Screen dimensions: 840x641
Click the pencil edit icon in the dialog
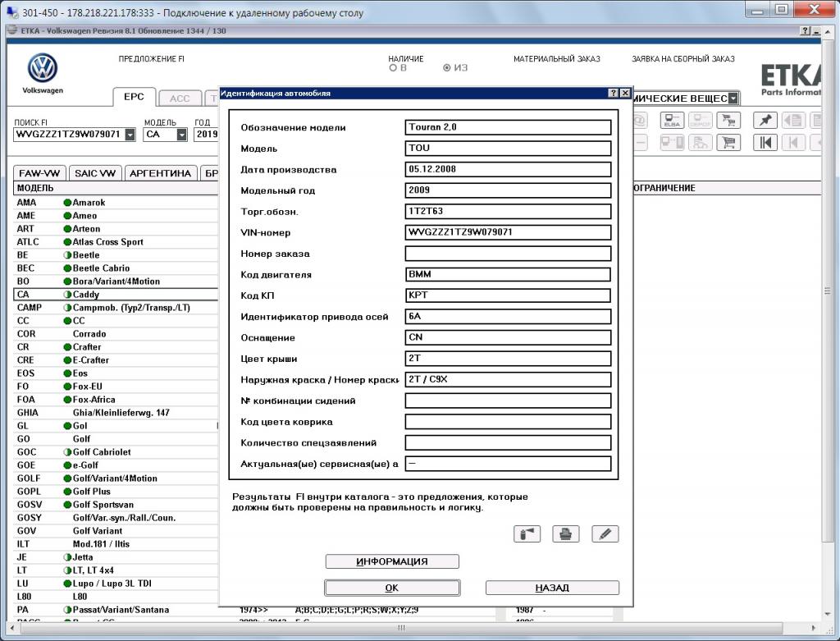pyautogui.click(x=605, y=533)
